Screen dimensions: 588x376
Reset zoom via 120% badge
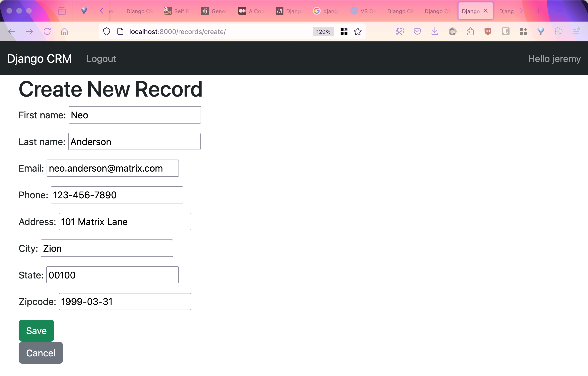323,32
